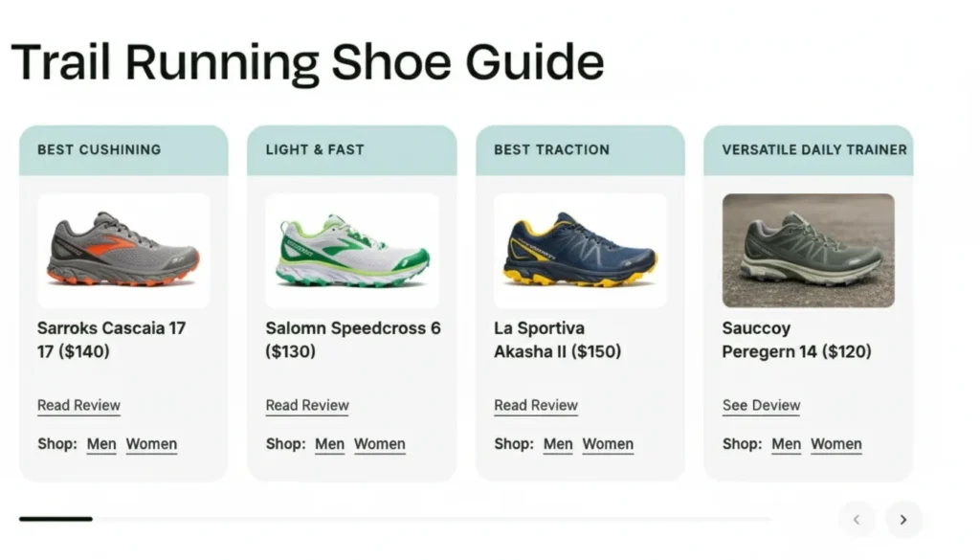Viewport: 980px width, 560px height.
Task: Open the La Sportiva Akasha II image
Action: tap(580, 249)
